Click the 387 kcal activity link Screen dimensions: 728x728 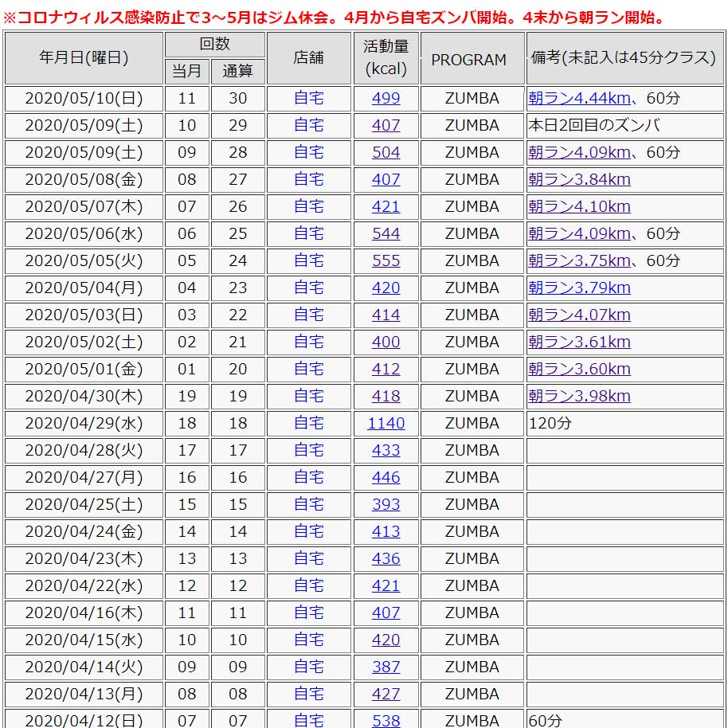pos(386,667)
